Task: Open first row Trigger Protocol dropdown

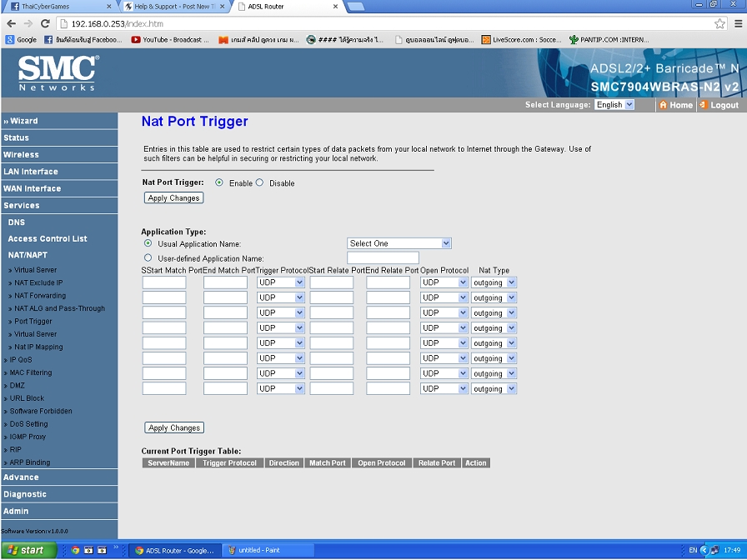Action: coord(280,282)
